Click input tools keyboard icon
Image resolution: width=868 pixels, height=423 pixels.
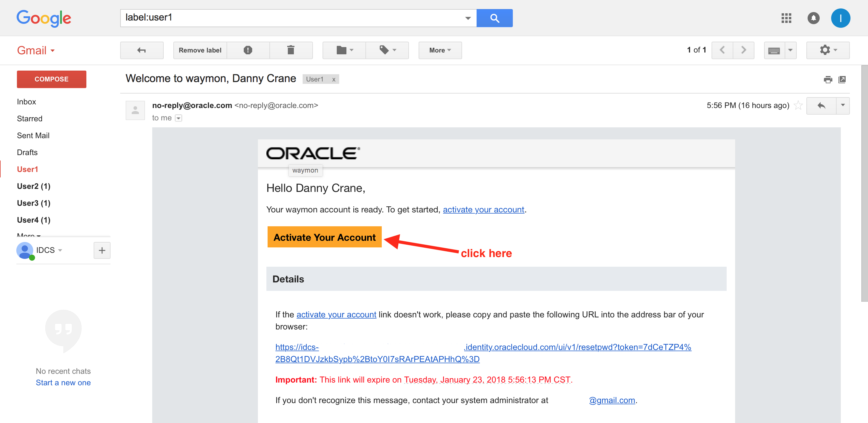point(774,50)
